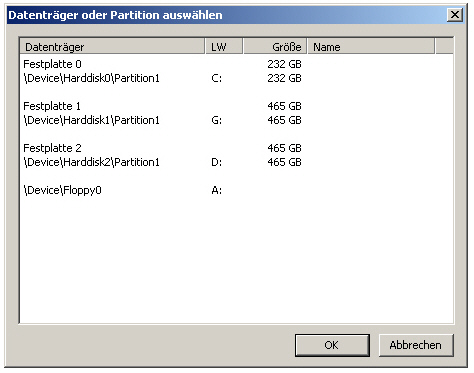Click the Name column header
Viewport: 474px width, 373px height.
point(371,47)
